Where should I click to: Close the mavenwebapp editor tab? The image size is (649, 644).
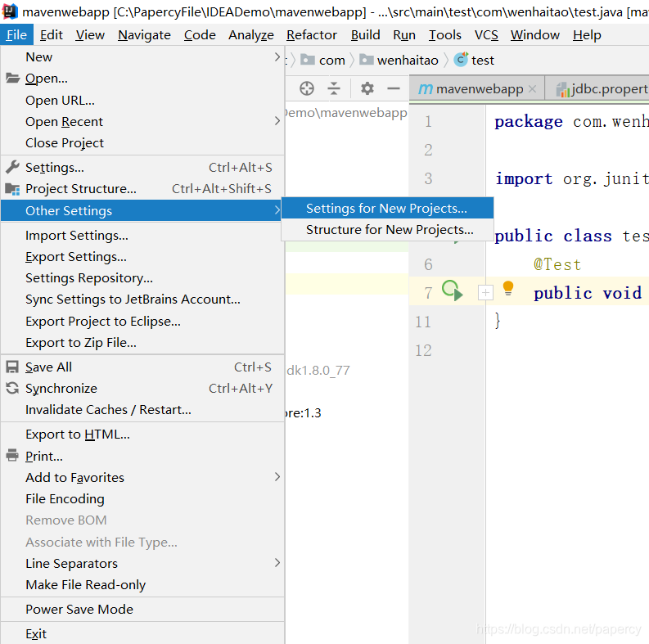pyautogui.click(x=533, y=88)
